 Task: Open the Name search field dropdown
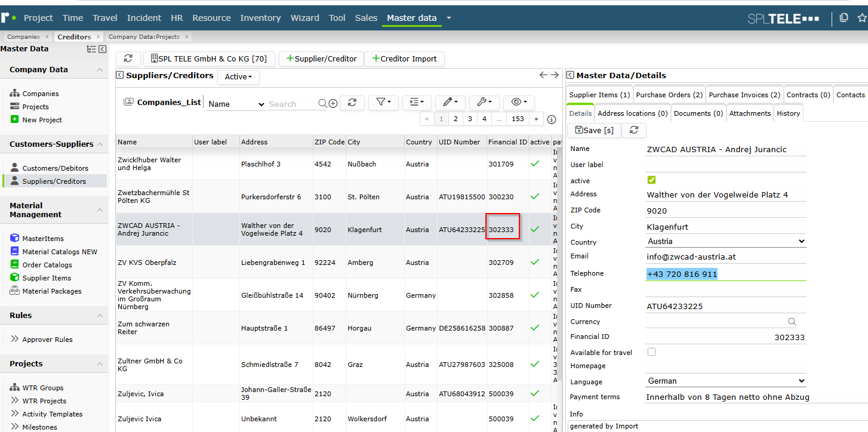coord(236,104)
